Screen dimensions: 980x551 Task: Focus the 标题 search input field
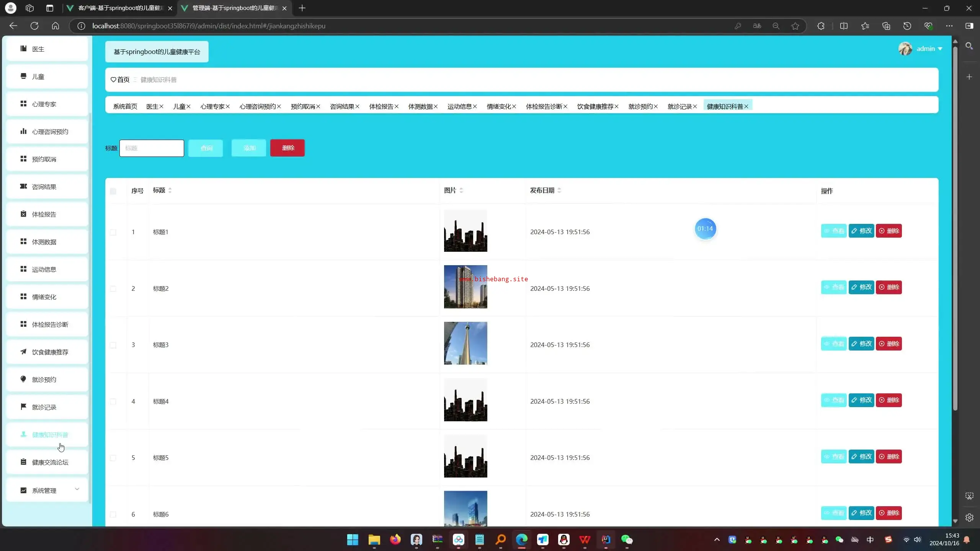(152, 148)
